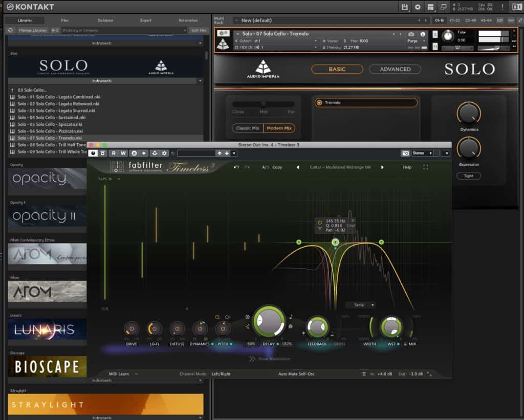Click the resize arrows icon in plugin footer
This screenshot has width=524, height=420.
(429, 374)
